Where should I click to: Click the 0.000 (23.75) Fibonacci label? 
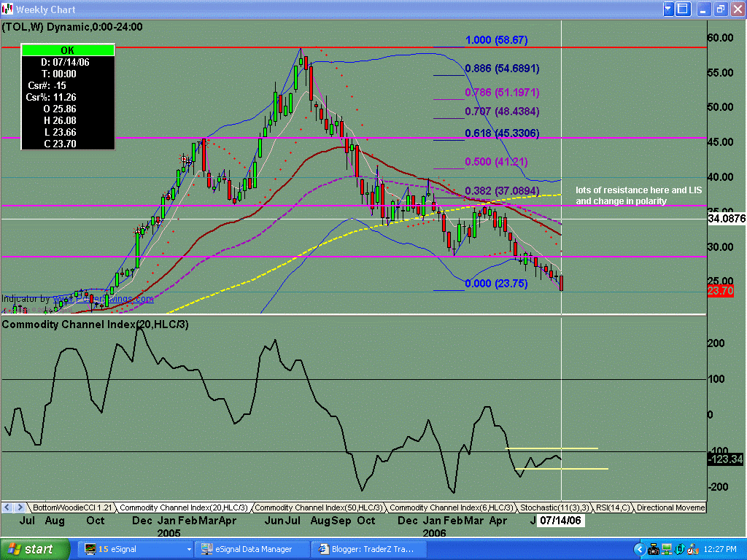pyautogui.click(x=496, y=284)
